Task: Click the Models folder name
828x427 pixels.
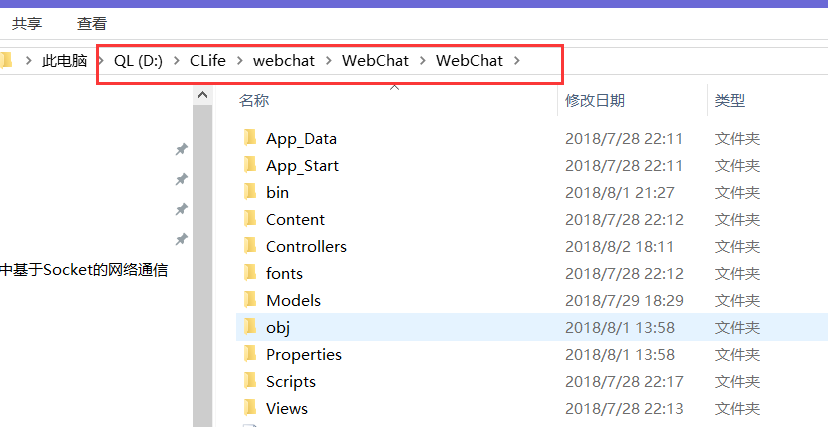Action: click(x=294, y=300)
